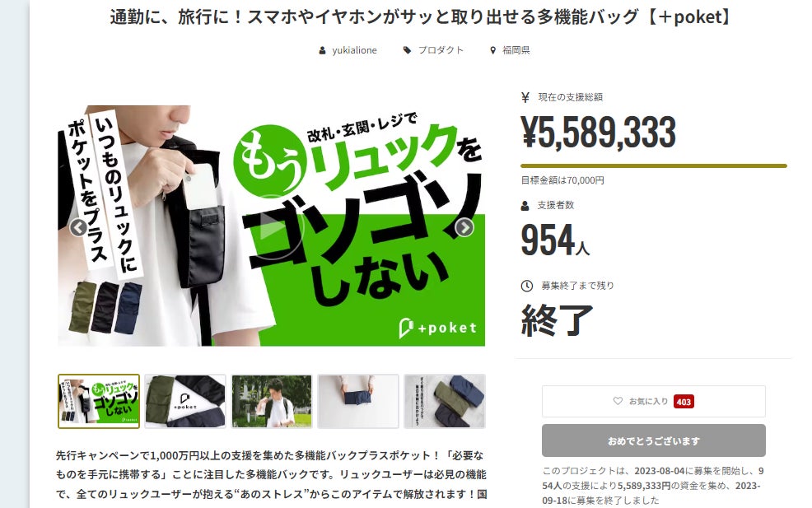Click the heart icon for お気に入り
This screenshot has height=508, width=812.
tap(618, 401)
